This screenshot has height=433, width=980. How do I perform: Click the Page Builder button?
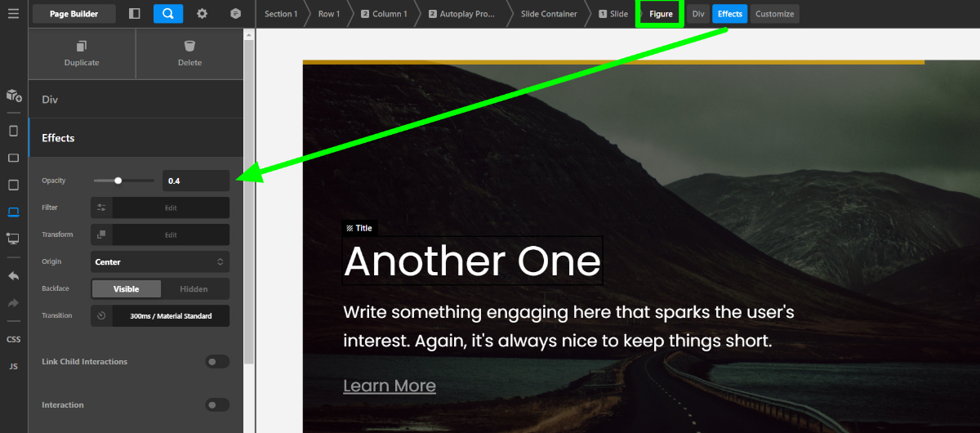[x=74, y=13]
